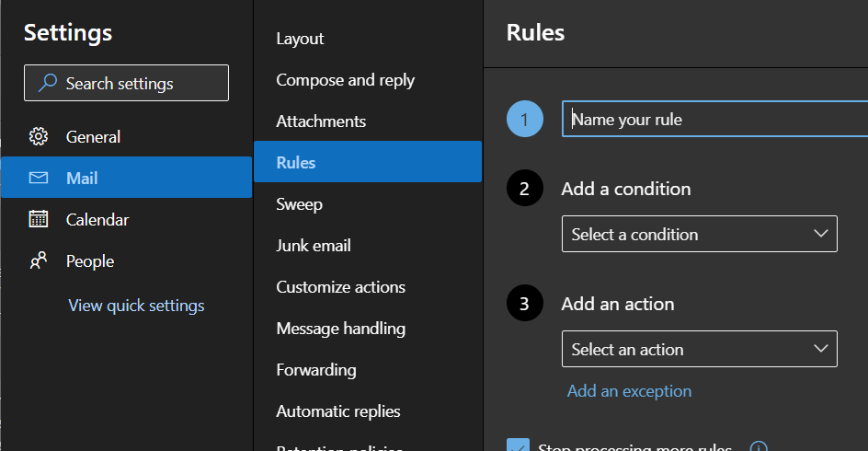Click the Calendar icon in sidebar
The width and height of the screenshot is (868, 451).
pyautogui.click(x=39, y=219)
